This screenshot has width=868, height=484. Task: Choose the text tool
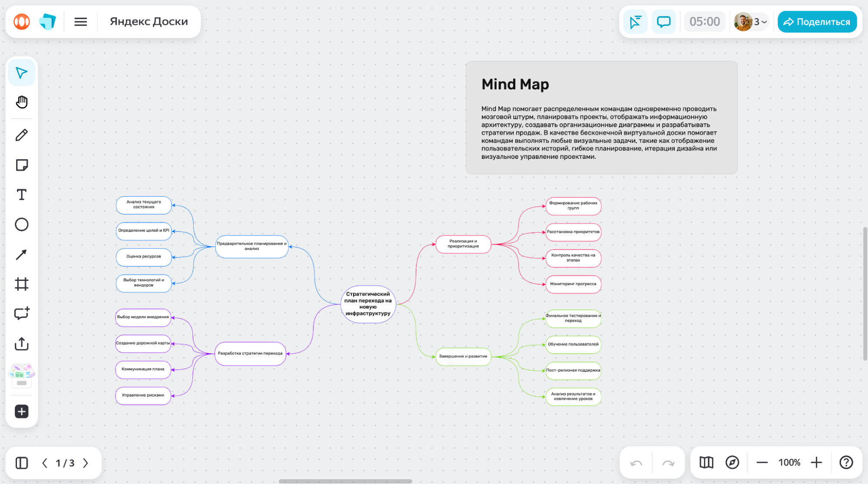tap(22, 194)
